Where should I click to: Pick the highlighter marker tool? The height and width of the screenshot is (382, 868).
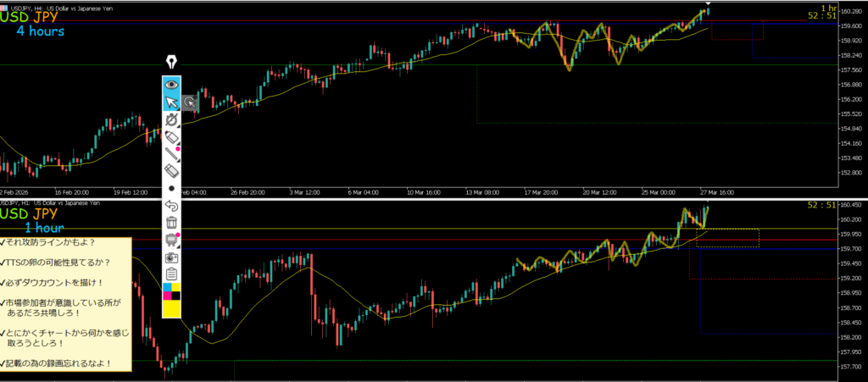(171, 136)
